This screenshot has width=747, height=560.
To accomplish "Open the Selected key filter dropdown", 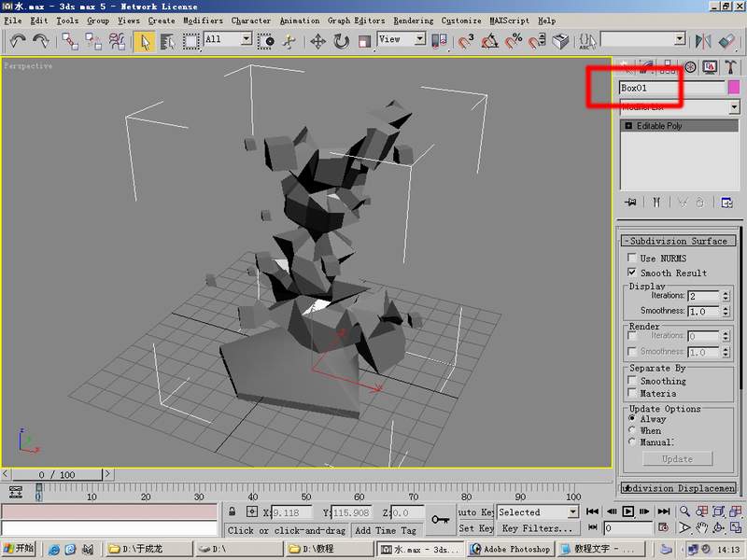I will coord(537,512).
